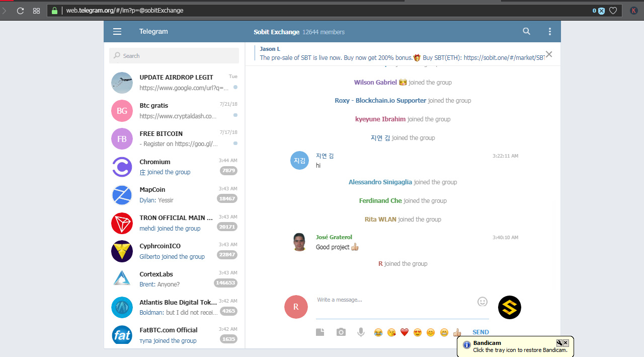The width and height of the screenshot is (644, 357).
Task: Click the send file attachment icon
Action: click(x=320, y=332)
